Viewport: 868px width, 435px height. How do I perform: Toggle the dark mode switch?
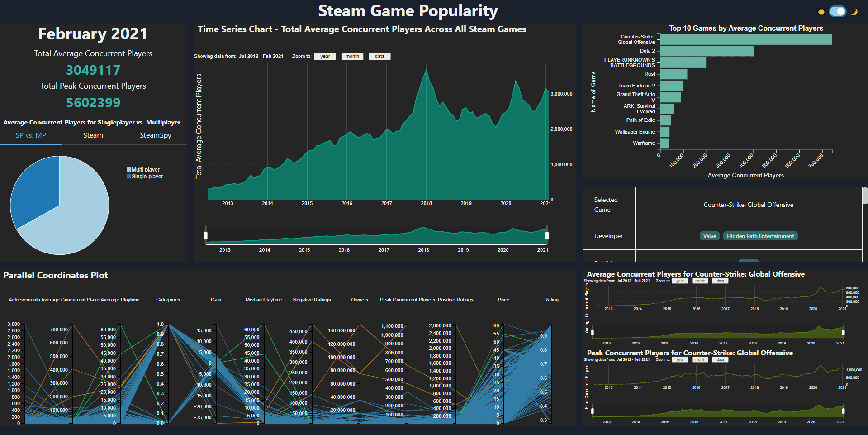838,12
